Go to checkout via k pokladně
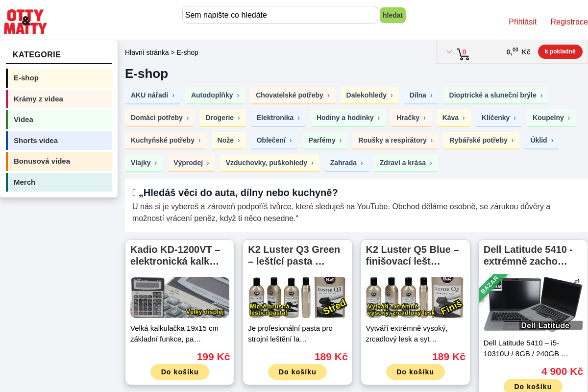The height and width of the screenshot is (392, 588). coord(560,51)
